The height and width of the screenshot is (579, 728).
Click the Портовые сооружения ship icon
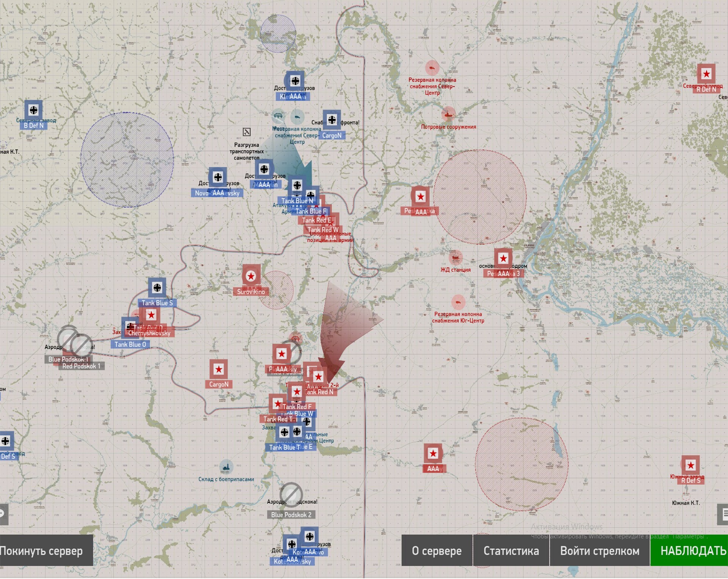pos(448,114)
